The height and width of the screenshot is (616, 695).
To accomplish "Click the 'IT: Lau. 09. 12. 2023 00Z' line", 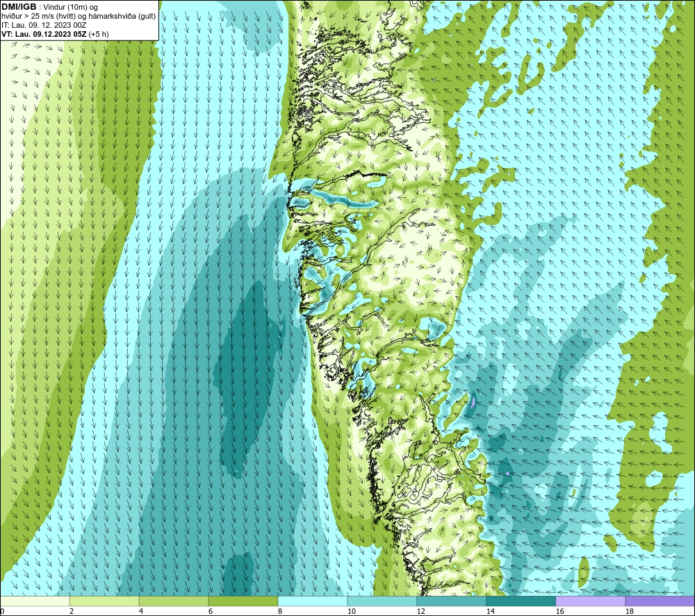I will [x=44, y=25].
